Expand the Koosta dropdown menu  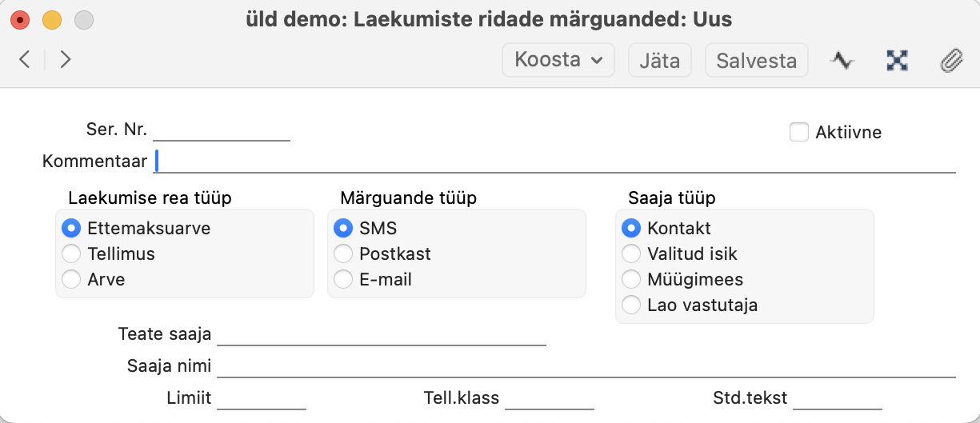(x=558, y=60)
